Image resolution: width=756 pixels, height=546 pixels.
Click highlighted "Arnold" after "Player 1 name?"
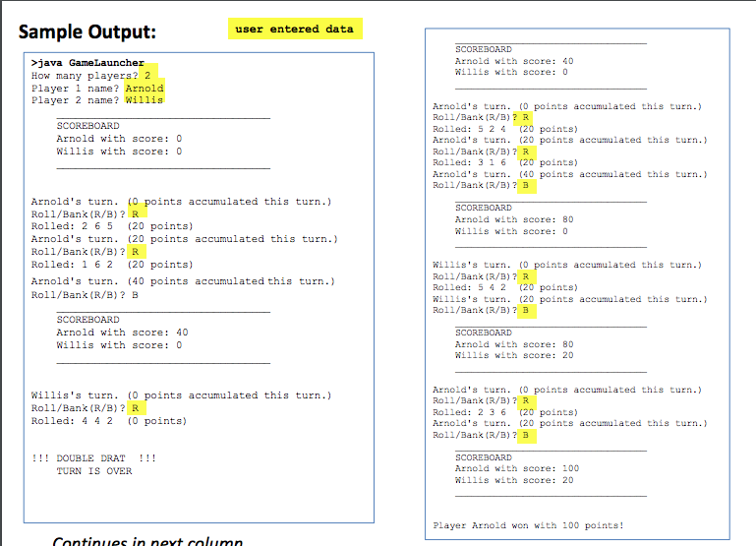145,89
